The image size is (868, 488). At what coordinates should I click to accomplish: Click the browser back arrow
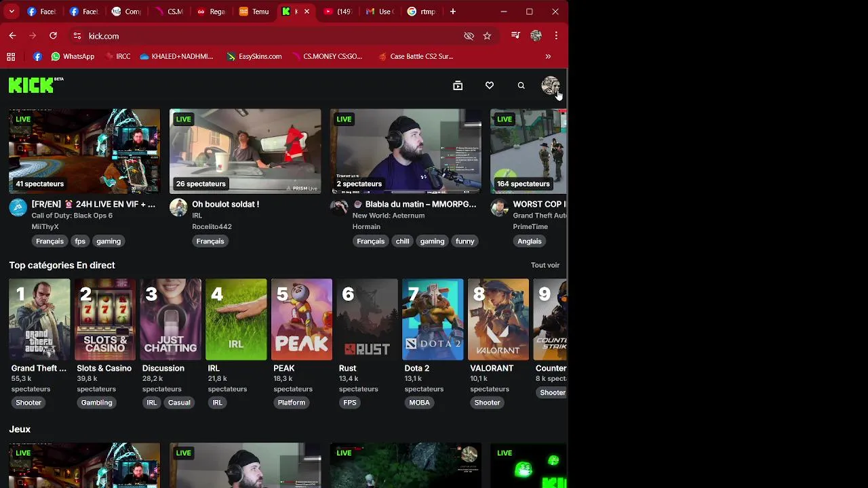[x=12, y=35]
